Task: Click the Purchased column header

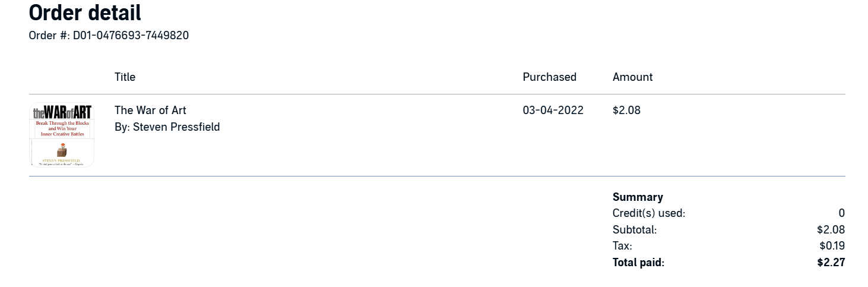Action: point(549,77)
